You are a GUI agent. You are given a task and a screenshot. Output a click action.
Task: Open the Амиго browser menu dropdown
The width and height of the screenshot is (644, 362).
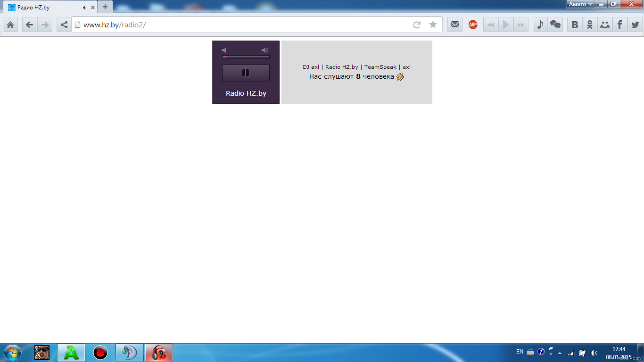coord(580,4)
